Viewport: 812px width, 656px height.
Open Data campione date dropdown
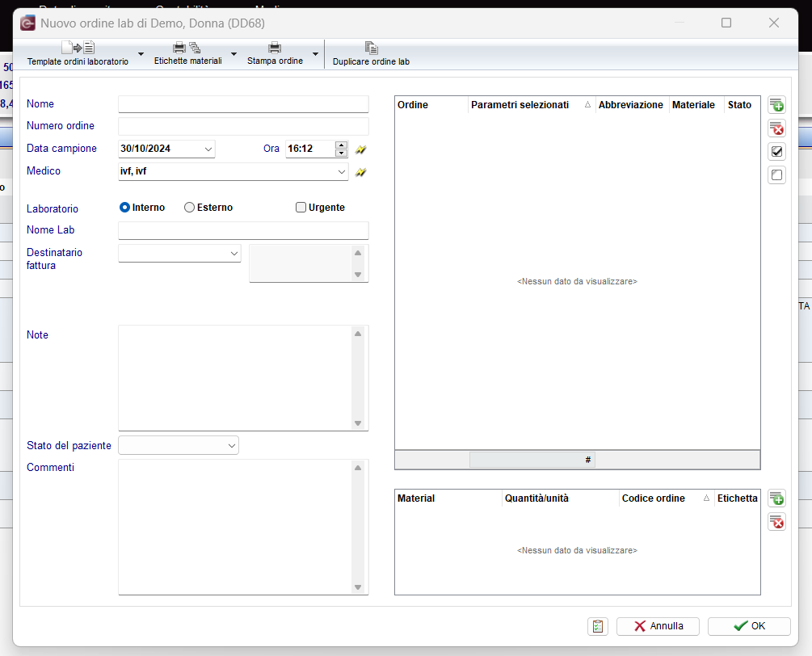208,149
